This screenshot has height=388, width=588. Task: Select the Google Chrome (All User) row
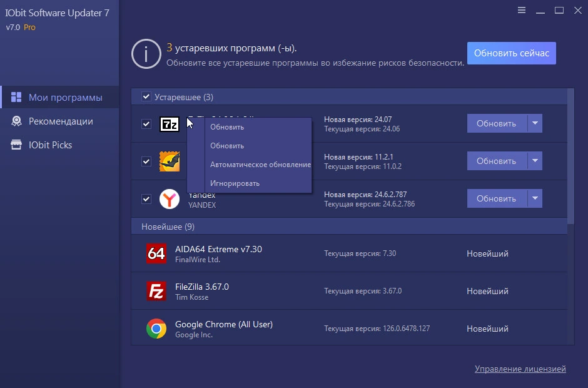click(349, 327)
